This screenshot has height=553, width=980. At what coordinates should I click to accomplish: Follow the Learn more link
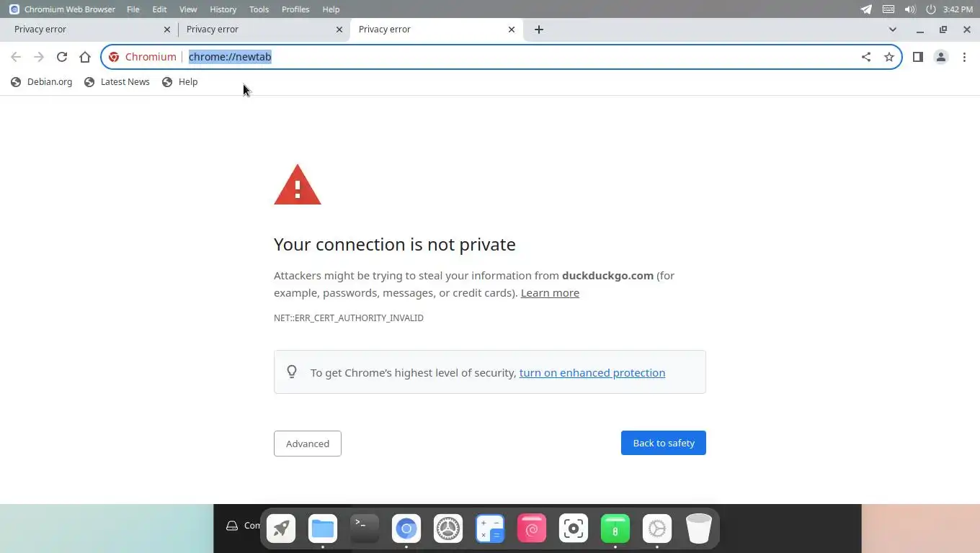point(550,293)
